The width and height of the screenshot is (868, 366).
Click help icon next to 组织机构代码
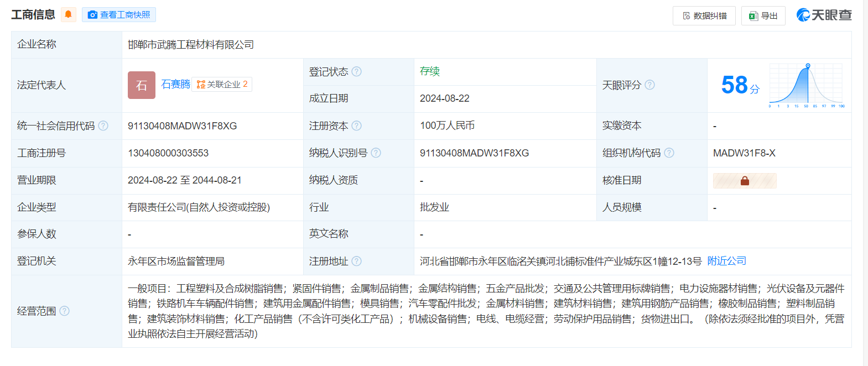[669, 153]
